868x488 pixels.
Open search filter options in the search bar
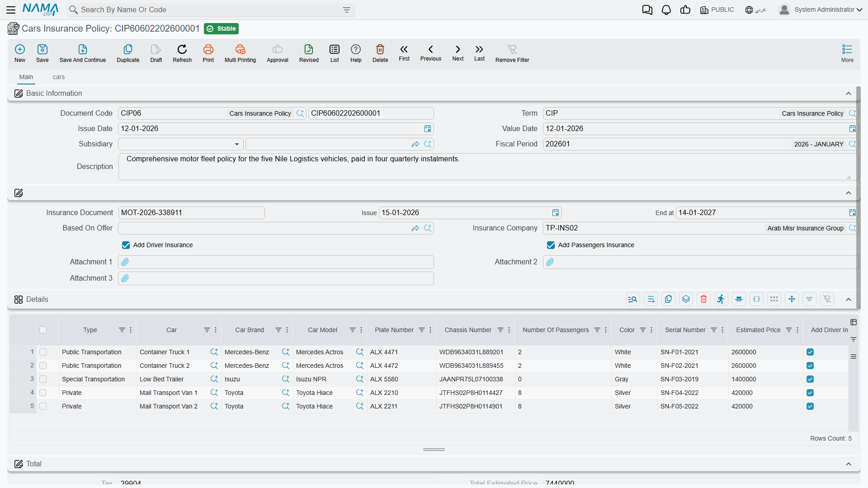(x=347, y=10)
